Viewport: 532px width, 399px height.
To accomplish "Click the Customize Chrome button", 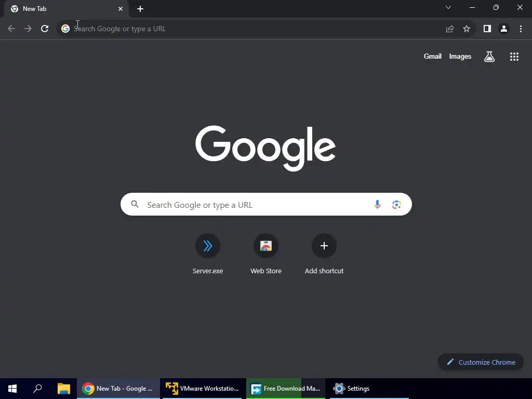I will point(481,362).
